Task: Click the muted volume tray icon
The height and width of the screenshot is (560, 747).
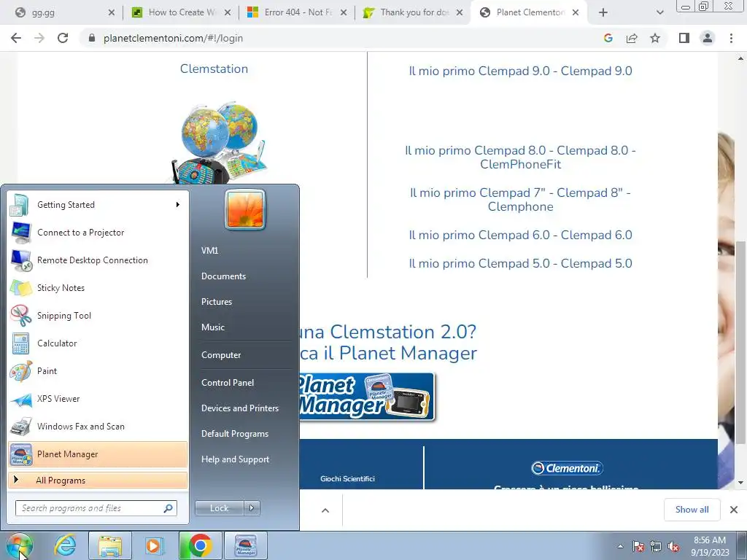Action: (x=673, y=547)
